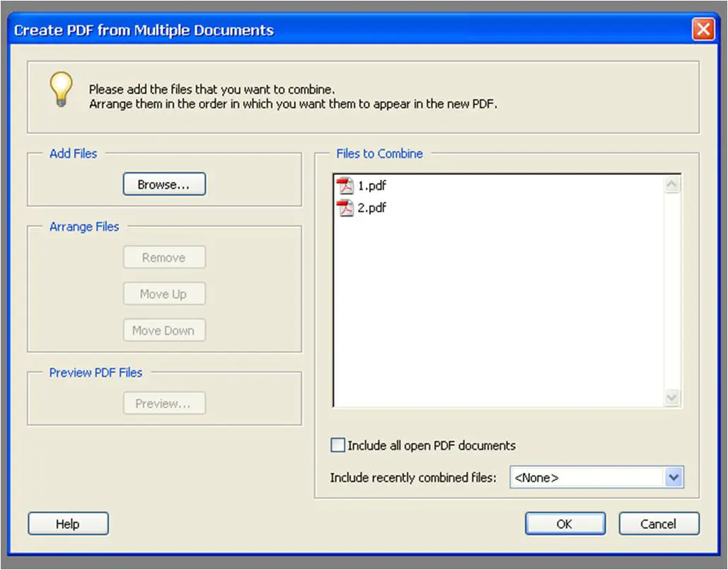Click the PDF icon beside 2.pdf
The image size is (728, 570).
[x=345, y=208]
